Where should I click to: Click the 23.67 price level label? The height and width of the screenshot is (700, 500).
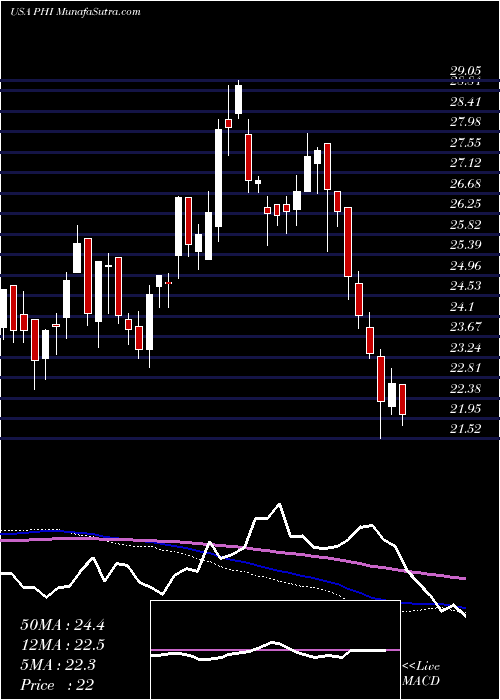tap(465, 327)
